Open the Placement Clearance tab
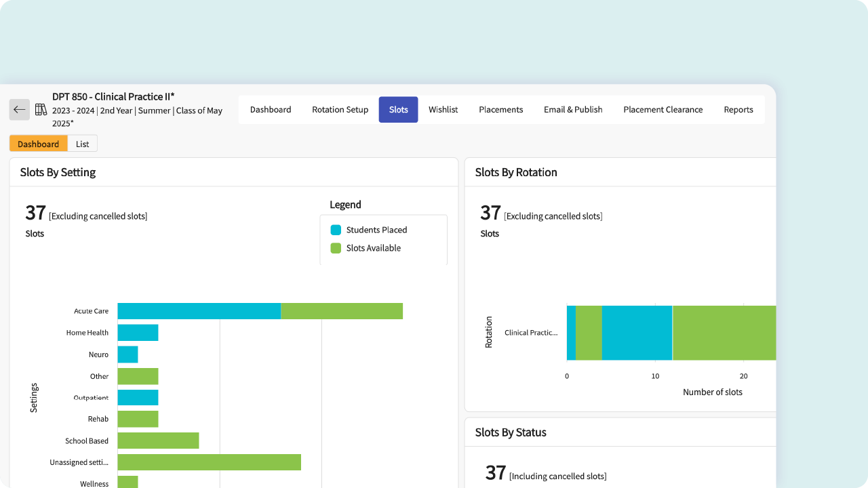 [663, 110]
